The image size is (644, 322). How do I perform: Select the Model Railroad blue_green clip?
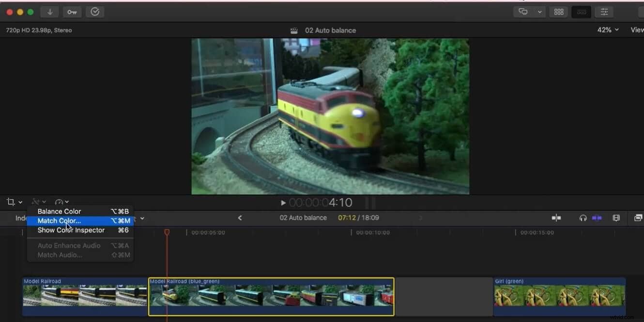pos(271,296)
